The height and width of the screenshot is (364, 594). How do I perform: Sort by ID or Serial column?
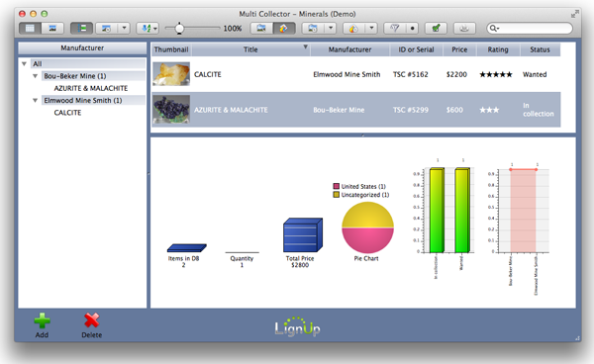click(x=416, y=49)
